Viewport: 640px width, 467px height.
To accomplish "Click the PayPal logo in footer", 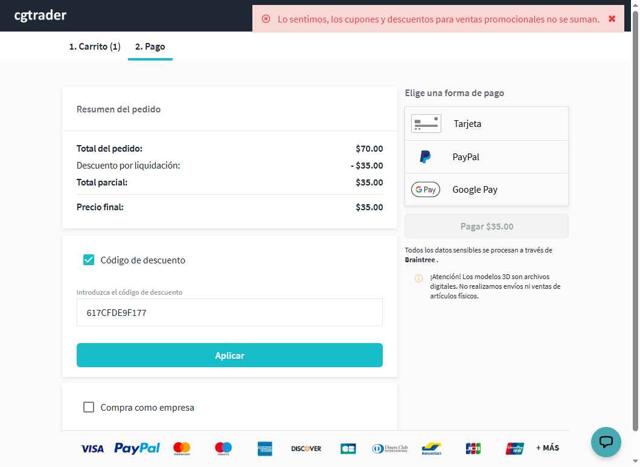I will click(137, 448).
